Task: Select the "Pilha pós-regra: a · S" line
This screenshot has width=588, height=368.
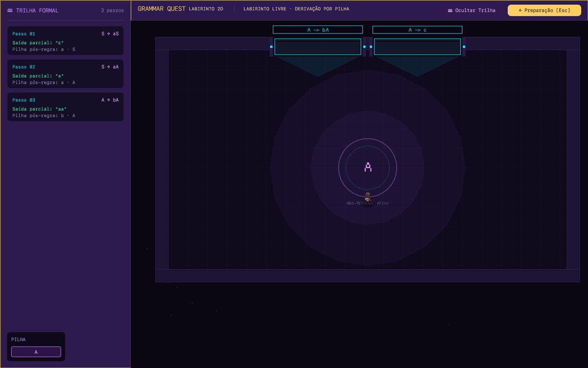Action: 44,49
